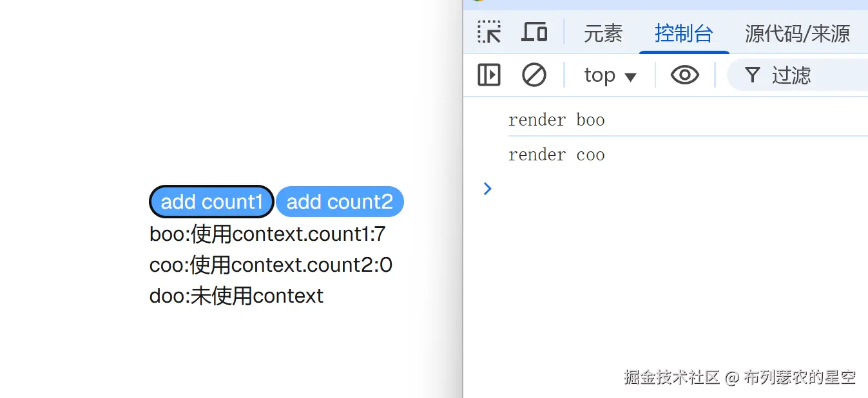Open the 源代码/来源 tab
The width and height of the screenshot is (868, 398).
[x=797, y=33]
